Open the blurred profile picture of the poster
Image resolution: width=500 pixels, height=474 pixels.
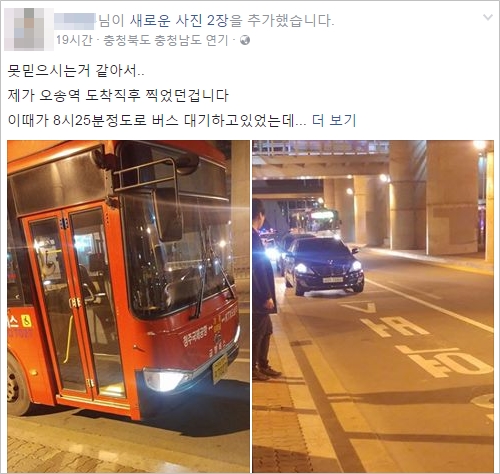(x=29, y=29)
